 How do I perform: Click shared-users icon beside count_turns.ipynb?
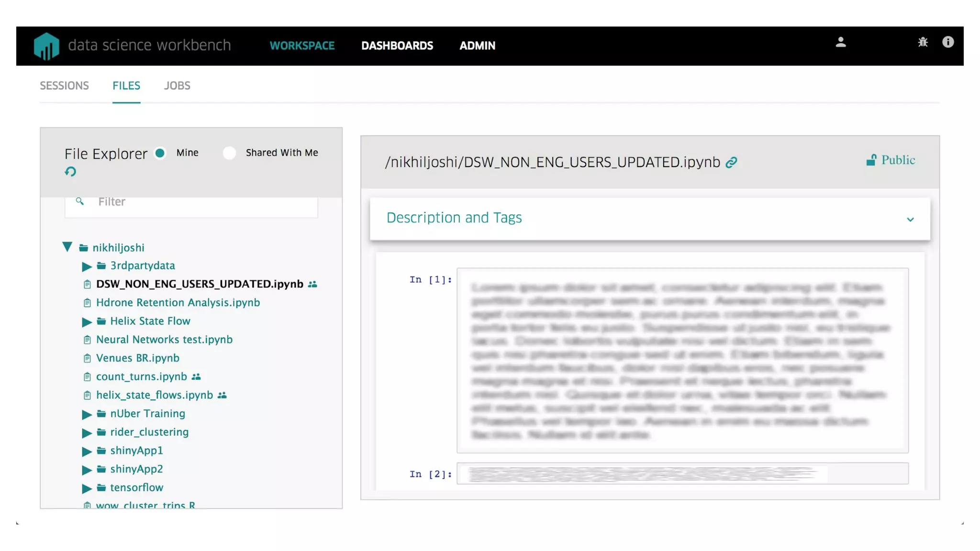[196, 377]
